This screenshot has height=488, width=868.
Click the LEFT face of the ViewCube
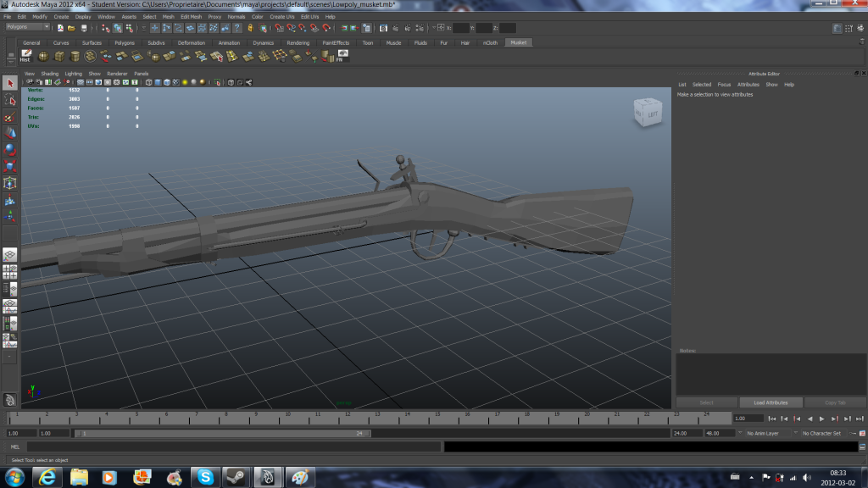tap(653, 114)
